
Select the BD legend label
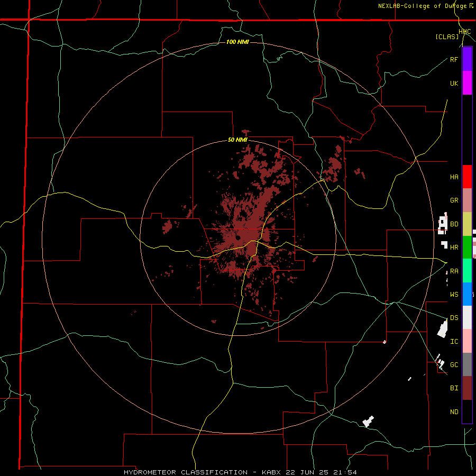point(454,224)
